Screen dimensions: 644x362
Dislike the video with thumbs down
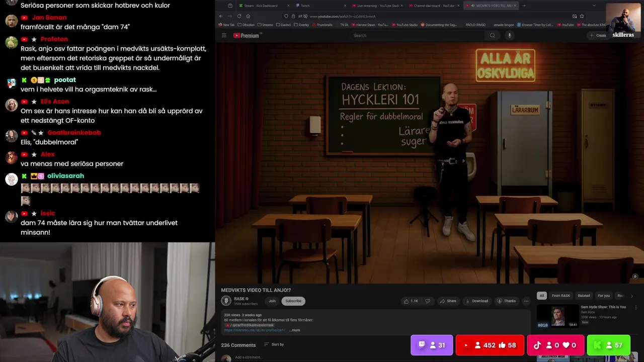coord(428,301)
